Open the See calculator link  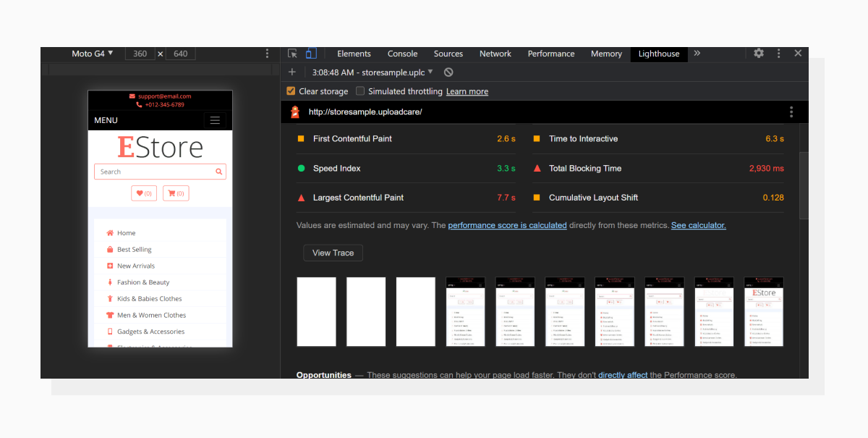point(698,225)
